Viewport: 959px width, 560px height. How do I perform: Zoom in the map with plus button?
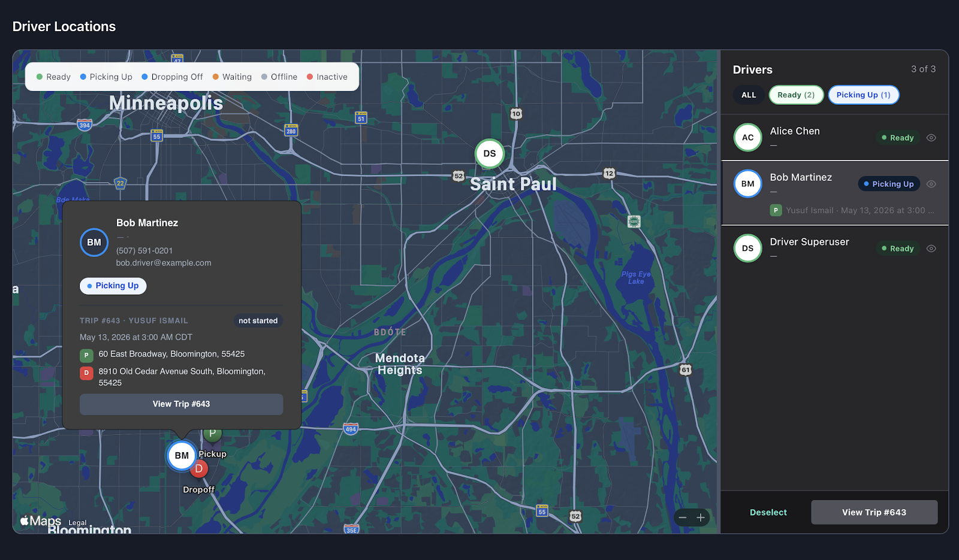(701, 517)
